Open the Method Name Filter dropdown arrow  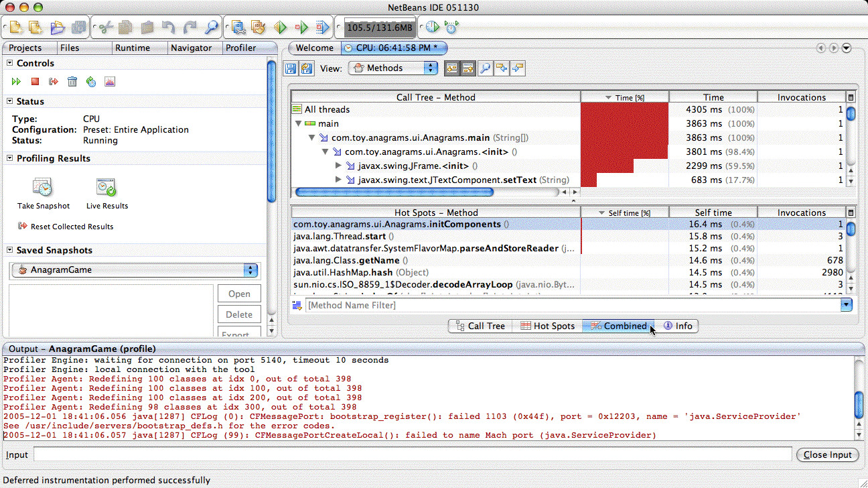[x=847, y=305]
